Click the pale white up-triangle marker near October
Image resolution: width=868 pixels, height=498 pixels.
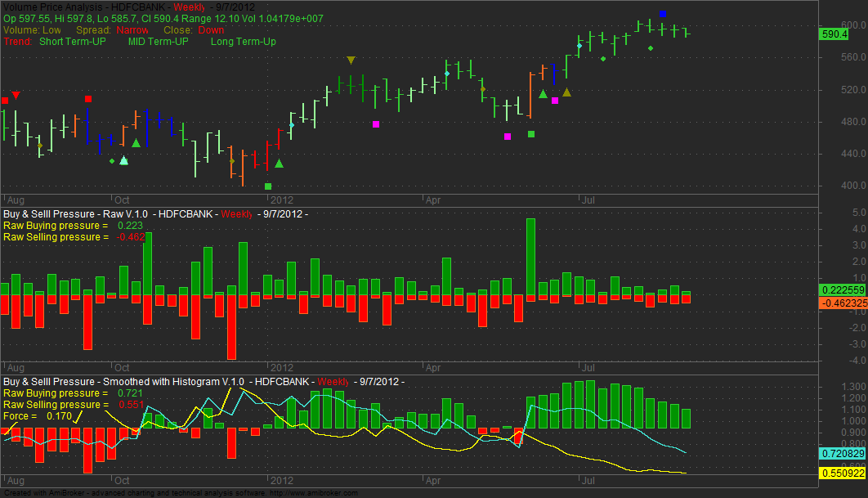(x=124, y=160)
